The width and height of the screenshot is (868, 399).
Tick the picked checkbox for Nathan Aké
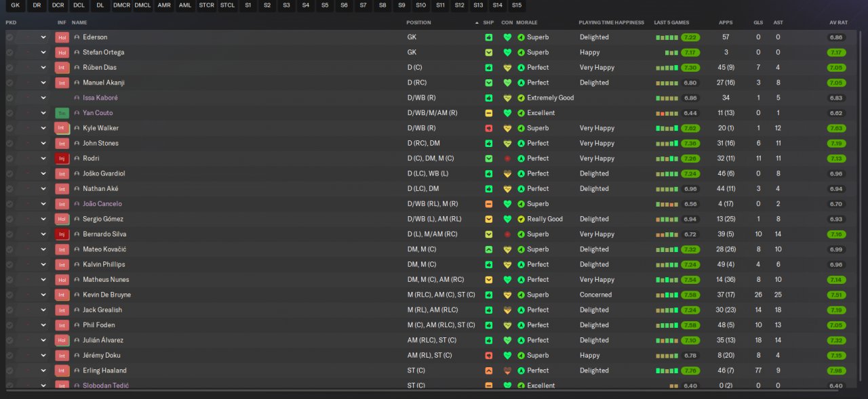(x=9, y=189)
